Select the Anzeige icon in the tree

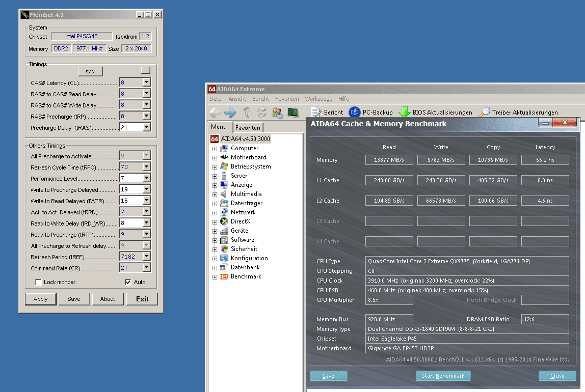point(224,185)
